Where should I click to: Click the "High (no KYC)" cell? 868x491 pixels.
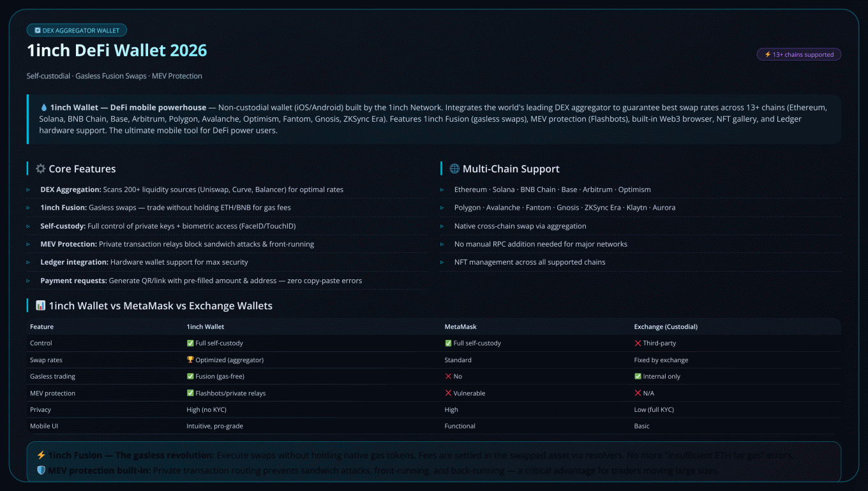206,409
